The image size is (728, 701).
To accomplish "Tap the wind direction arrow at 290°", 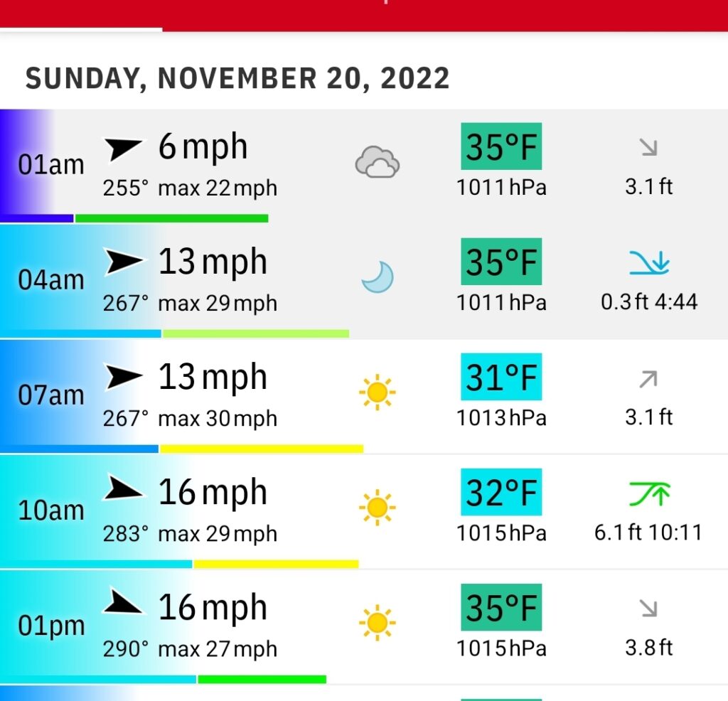I will [122, 601].
